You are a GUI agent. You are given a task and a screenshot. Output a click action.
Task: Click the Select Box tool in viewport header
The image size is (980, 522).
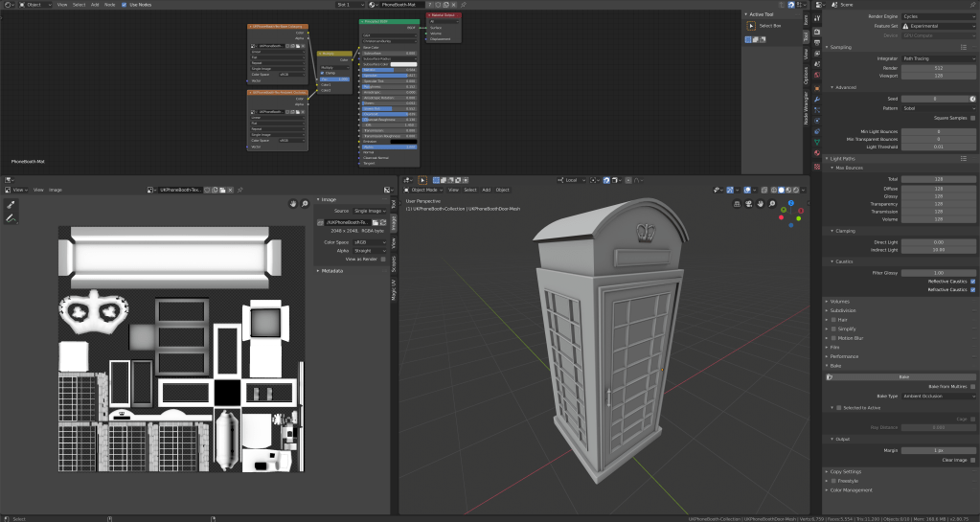pos(422,179)
